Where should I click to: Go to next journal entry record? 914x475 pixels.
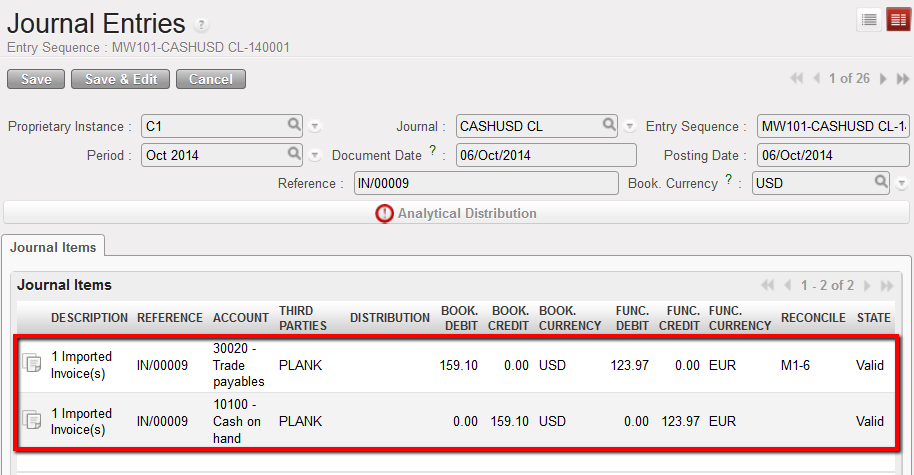pyautogui.click(x=883, y=78)
